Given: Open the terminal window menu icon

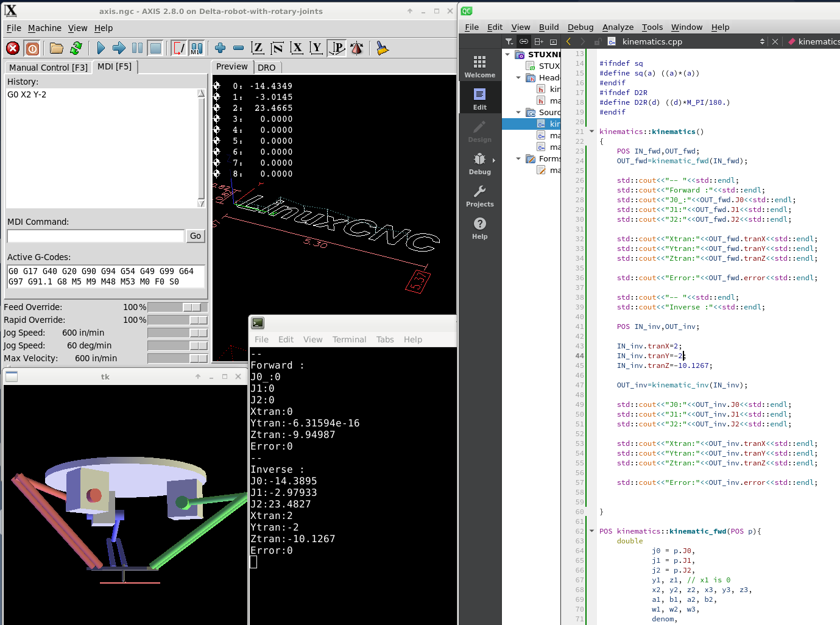Looking at the screenshot, I should coord(258,323).
